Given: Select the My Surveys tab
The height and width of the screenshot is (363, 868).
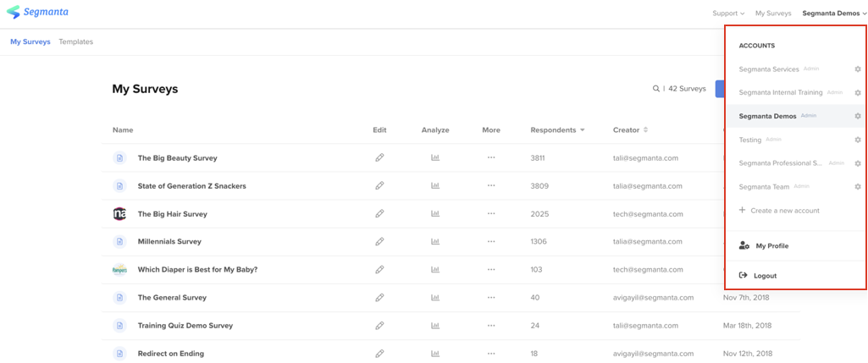Looking at the screenshot, I should click(30, 41).
